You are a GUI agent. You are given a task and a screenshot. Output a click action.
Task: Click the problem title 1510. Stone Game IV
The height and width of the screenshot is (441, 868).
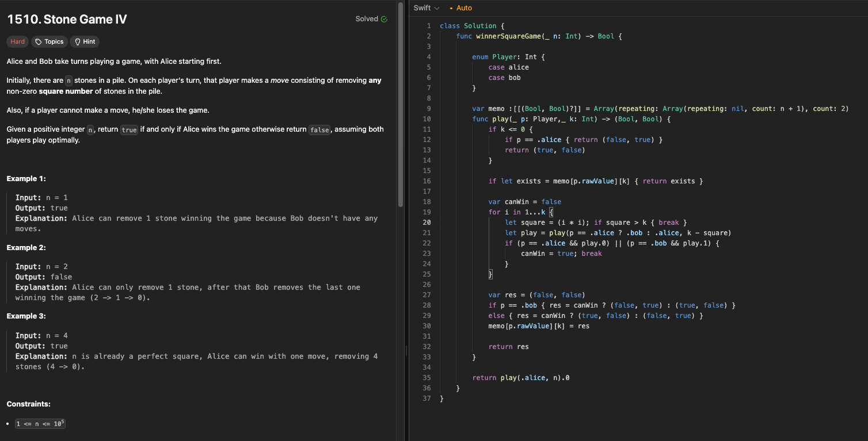point(67,20)
